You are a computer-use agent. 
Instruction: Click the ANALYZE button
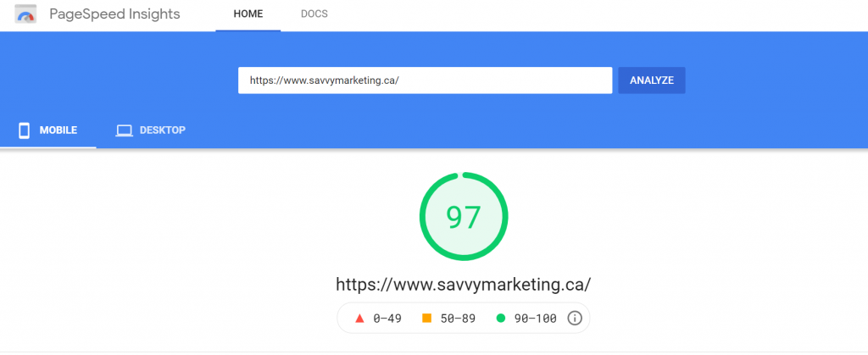(652, 80)
